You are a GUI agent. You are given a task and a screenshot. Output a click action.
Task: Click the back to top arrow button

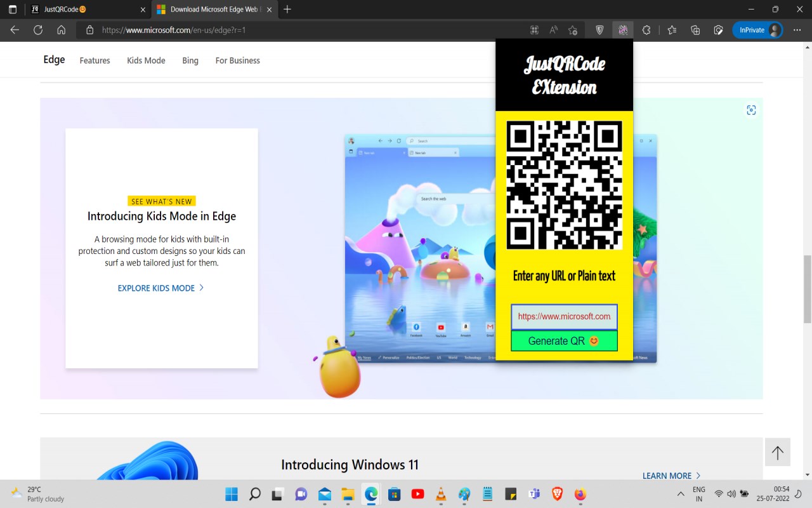pyautogui.click(x=777, y=453)
